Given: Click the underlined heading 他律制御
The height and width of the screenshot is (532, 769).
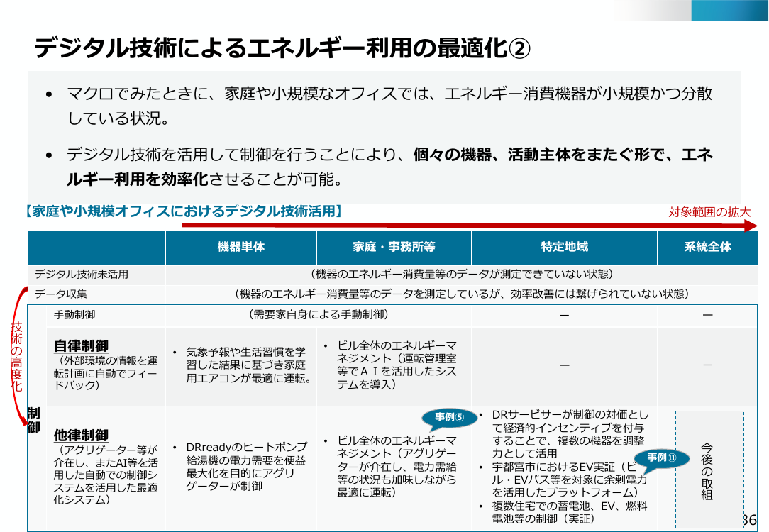Looking at the screenshot, I should pyautogui.click(x=81, y=435).
